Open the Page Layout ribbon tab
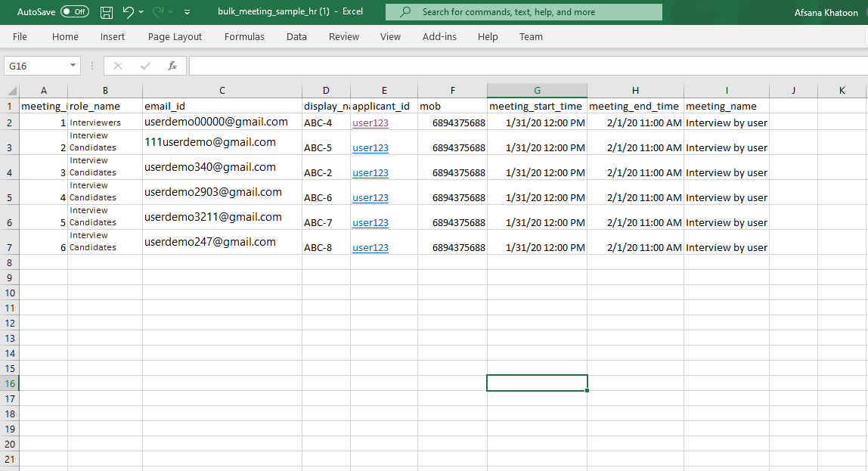868x471 pixels. (x=175, y=36)
